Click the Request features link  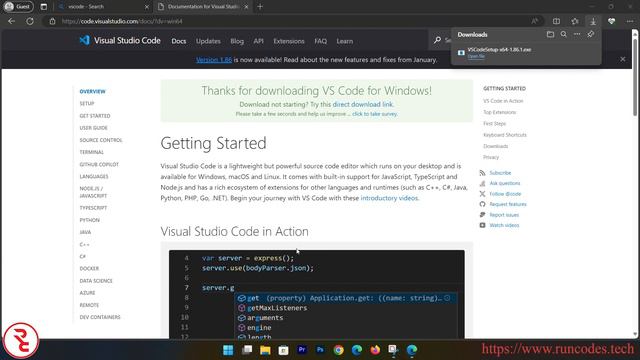coord(508,204)
